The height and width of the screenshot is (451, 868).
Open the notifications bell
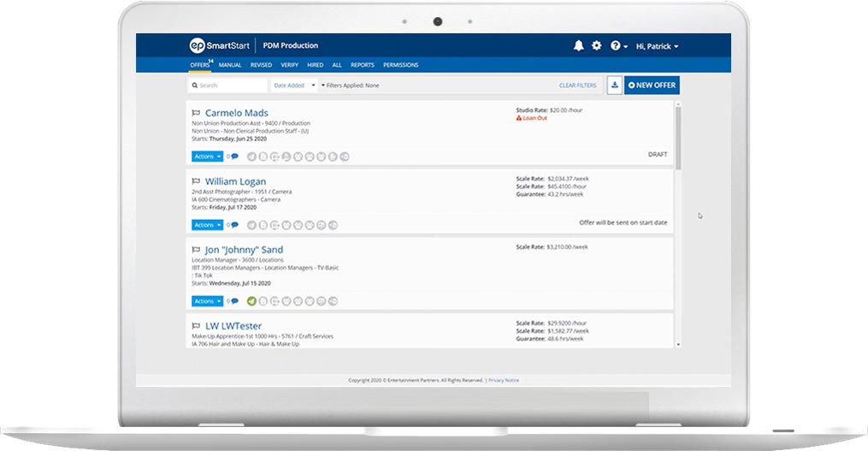point(579,46)
